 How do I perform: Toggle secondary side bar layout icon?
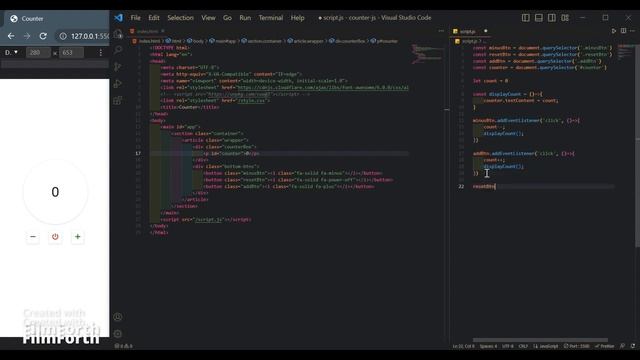coord(552,18)
